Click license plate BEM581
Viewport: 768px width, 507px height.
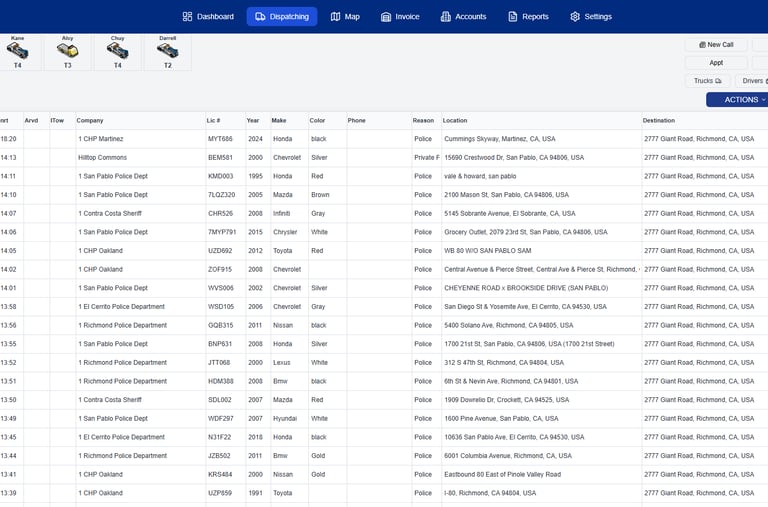coord(220,158)
